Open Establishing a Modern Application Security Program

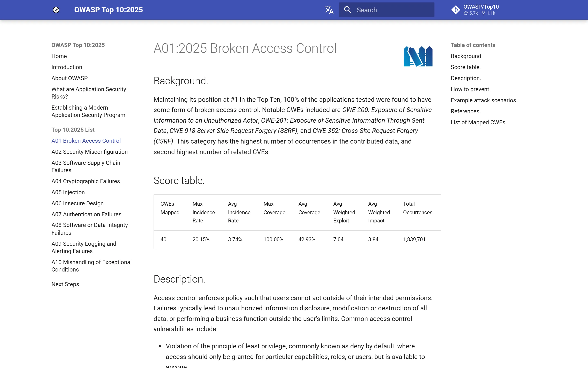[88, 111]
